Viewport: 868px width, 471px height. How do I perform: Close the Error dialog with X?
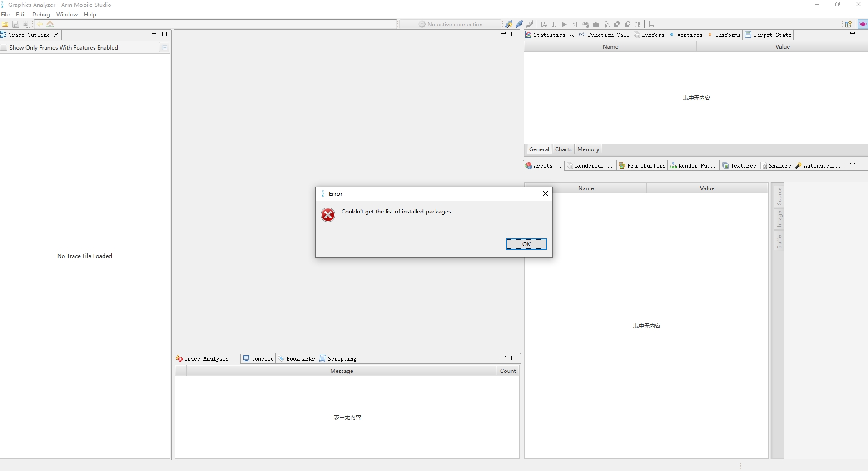click(x=546, y=193)
